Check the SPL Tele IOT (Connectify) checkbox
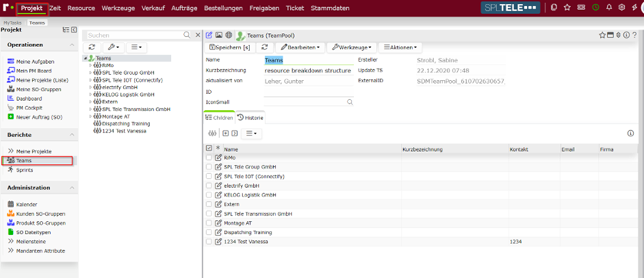 coord(209,176)
